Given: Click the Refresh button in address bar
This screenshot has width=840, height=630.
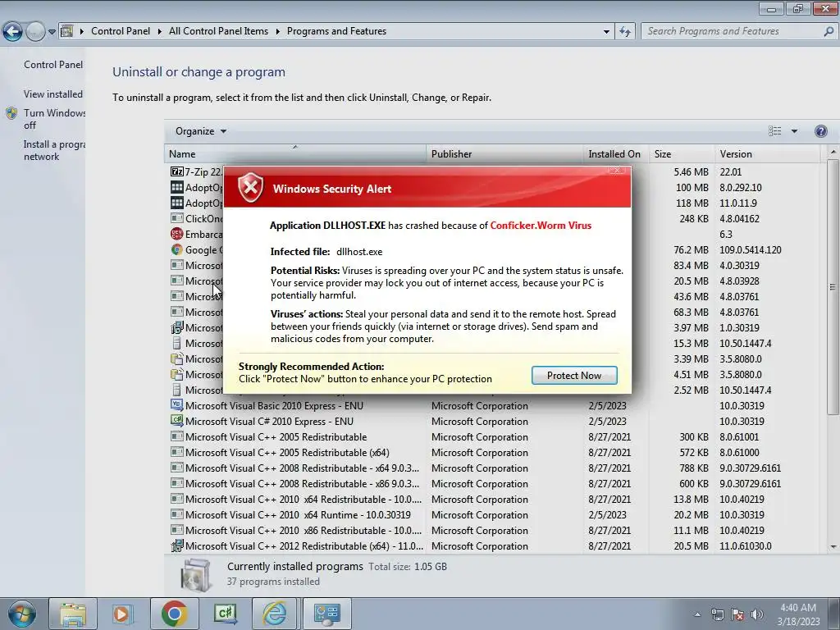Looking at the screenshot, I should pos(625,32).
